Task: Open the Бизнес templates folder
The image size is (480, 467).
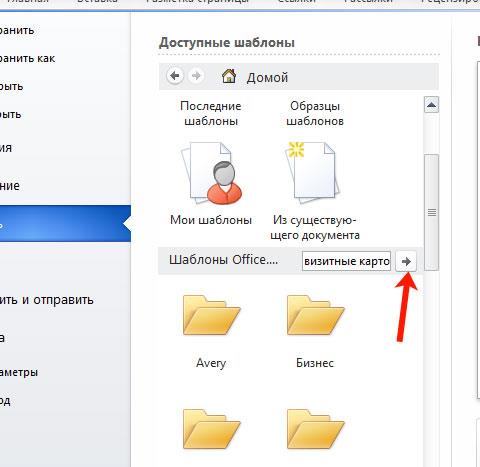Action: click(x=315, y=315)
